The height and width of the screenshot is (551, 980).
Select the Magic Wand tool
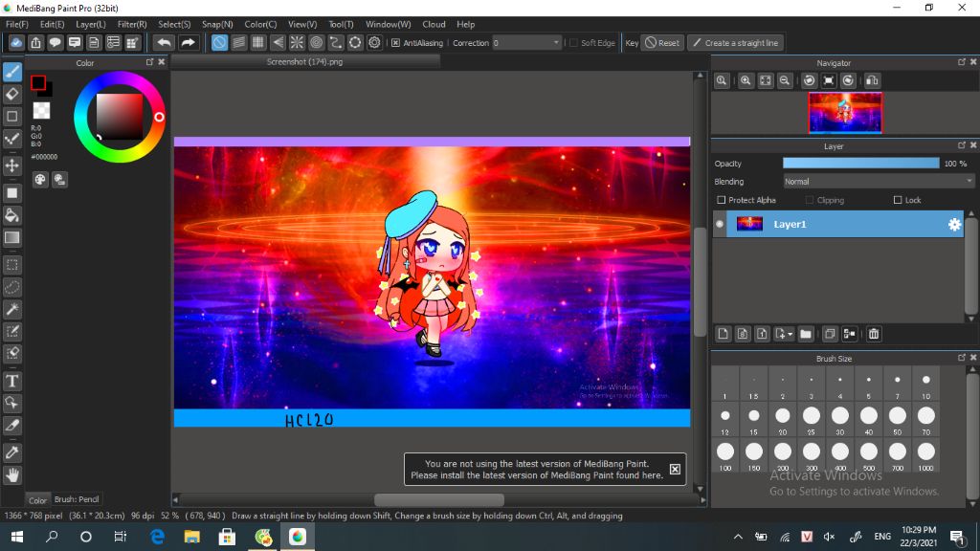12,309
